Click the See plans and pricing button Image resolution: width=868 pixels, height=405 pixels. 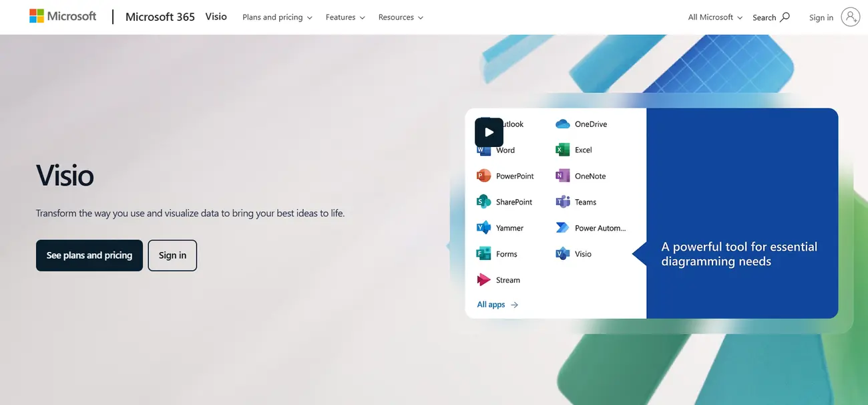(x=89, y=255)
